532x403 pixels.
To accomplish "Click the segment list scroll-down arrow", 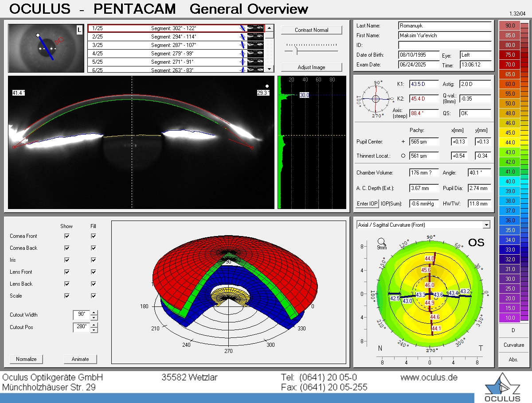I will pyautogui.click(x=269, y=69).
